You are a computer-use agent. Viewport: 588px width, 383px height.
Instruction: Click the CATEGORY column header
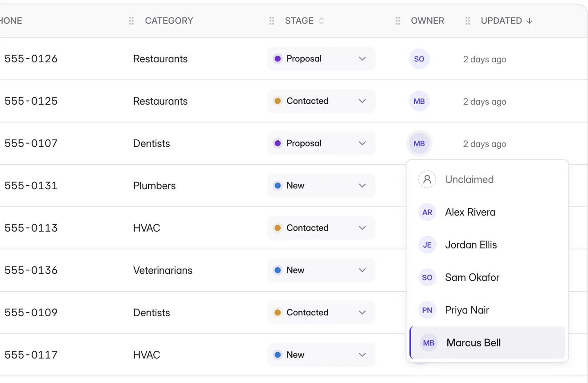pyautogui.click(x=169, y=21)
